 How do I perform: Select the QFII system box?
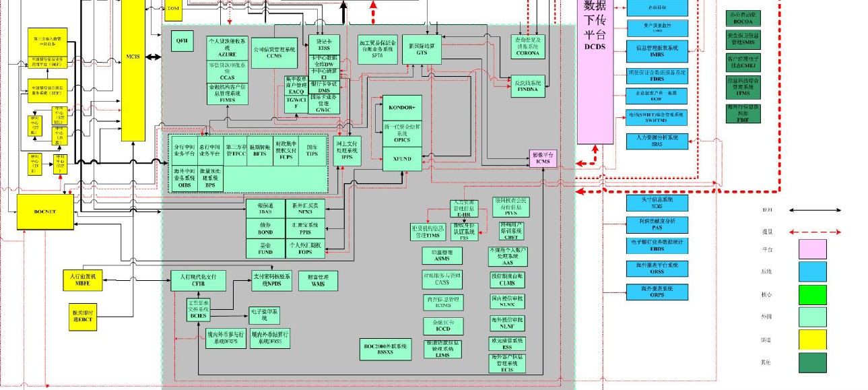coord(182,40)
